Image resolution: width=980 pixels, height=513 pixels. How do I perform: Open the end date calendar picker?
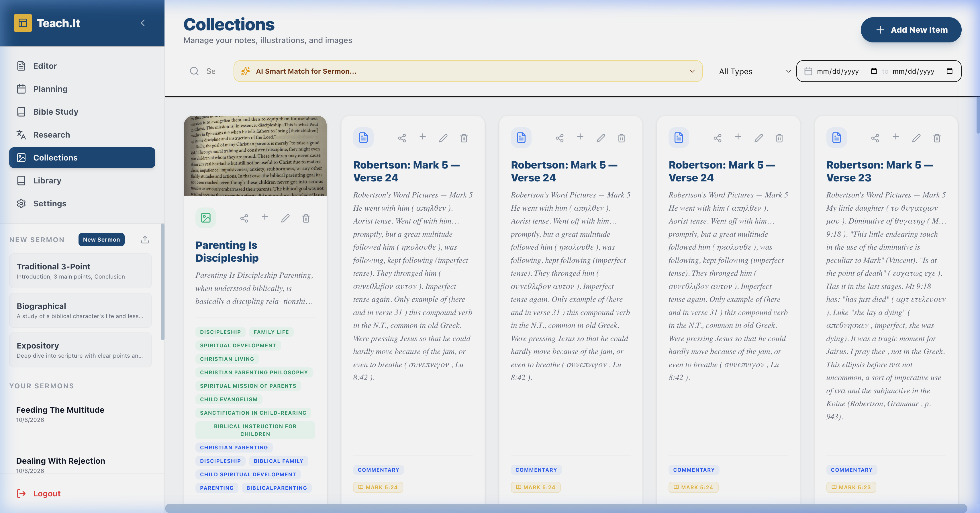(x=950, y=71)
